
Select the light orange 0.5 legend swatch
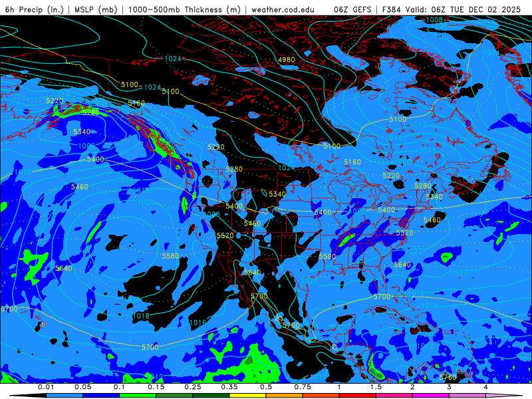(285, 396)
